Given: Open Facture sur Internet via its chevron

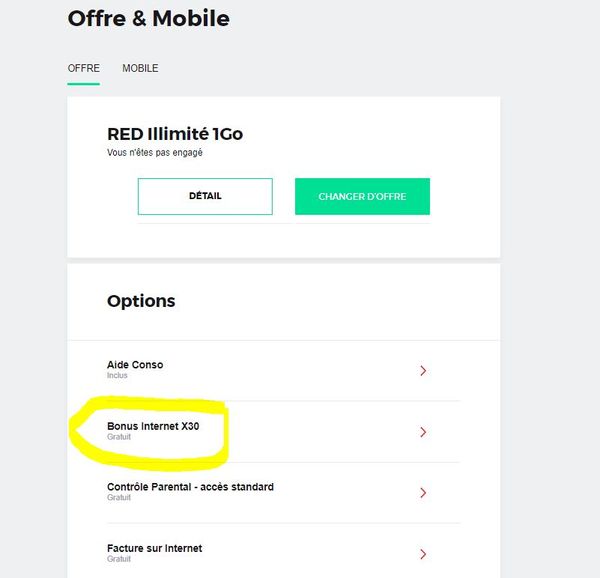Looking at the screenshot, I should pos(423,554).
